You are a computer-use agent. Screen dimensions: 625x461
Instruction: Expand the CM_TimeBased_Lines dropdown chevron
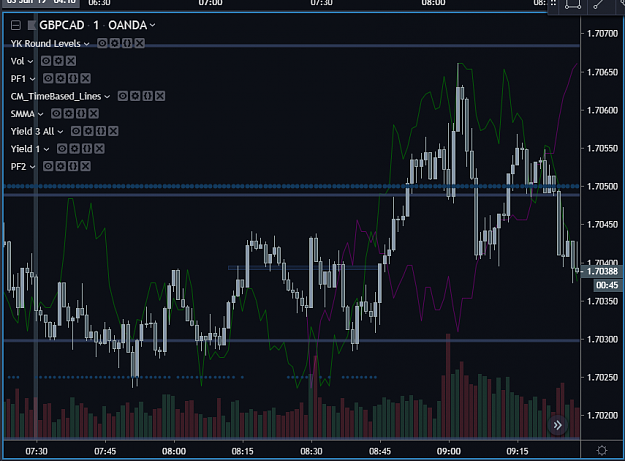click(x=107, y=96)
